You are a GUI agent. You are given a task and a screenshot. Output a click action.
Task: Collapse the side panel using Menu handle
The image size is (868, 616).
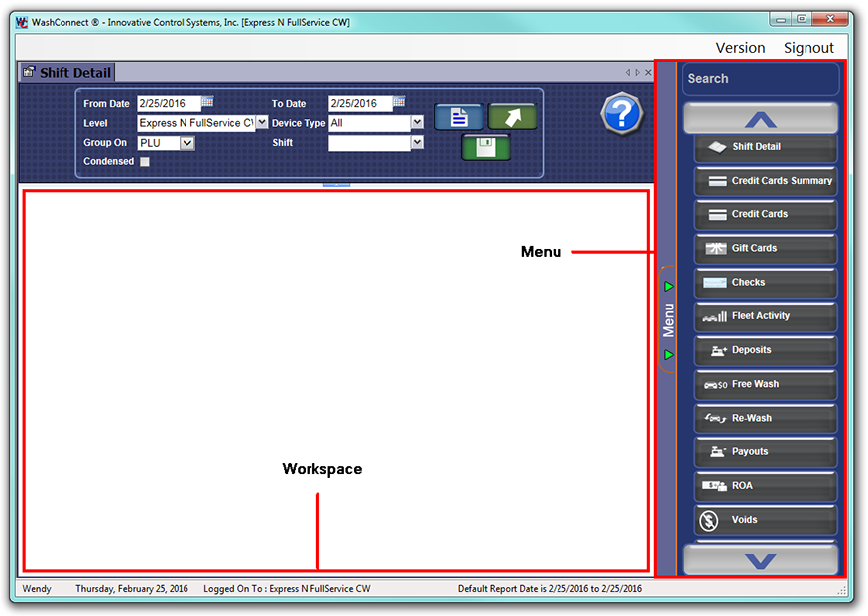tap(668, 319)
